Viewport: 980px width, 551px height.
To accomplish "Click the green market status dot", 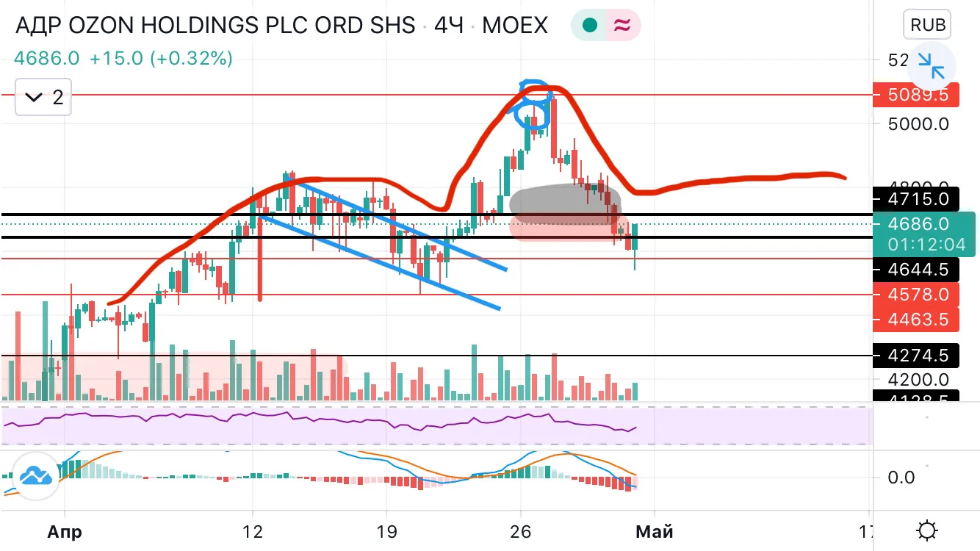I will [x=589, y=26].
